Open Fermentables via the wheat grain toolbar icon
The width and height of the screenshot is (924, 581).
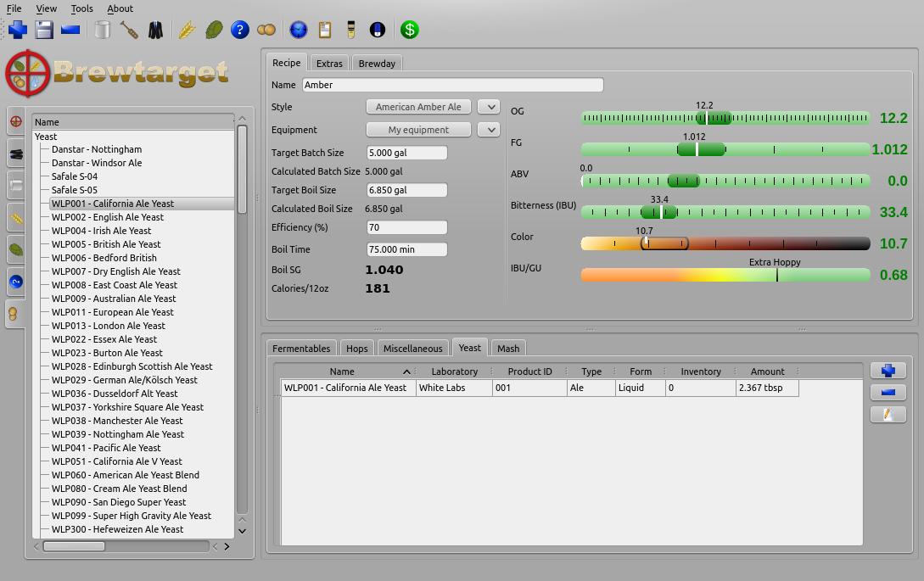187,30
